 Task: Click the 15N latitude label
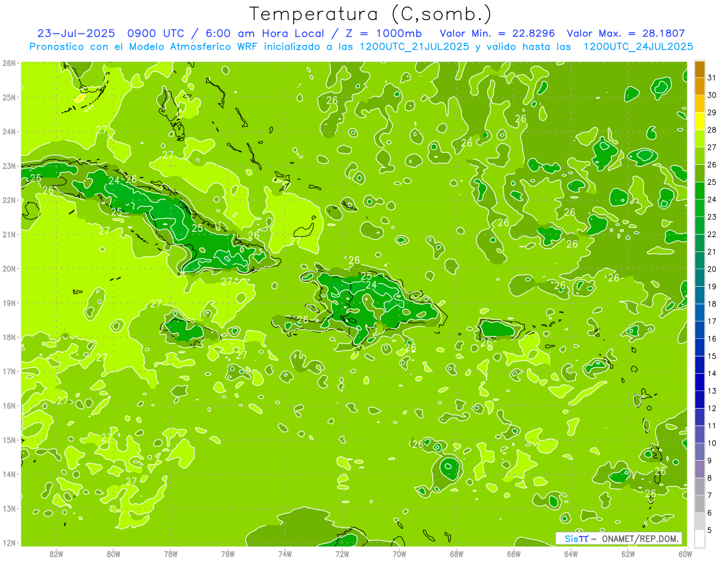8,440
